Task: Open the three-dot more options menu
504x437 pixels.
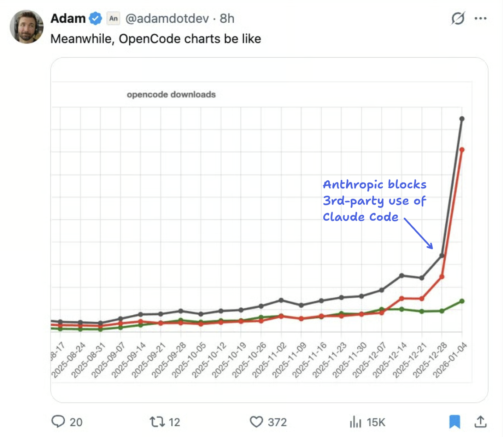Action: pyautogui.click(x=481, y=18)
